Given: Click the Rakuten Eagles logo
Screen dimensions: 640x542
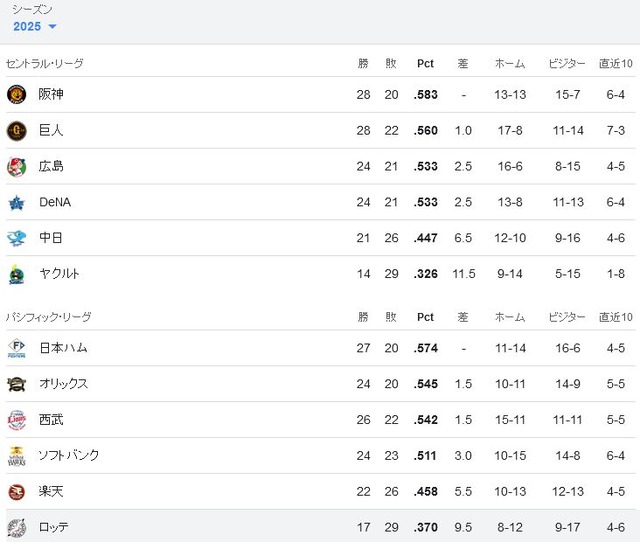Looking at the screenshot, I should (x=17, y=492).
